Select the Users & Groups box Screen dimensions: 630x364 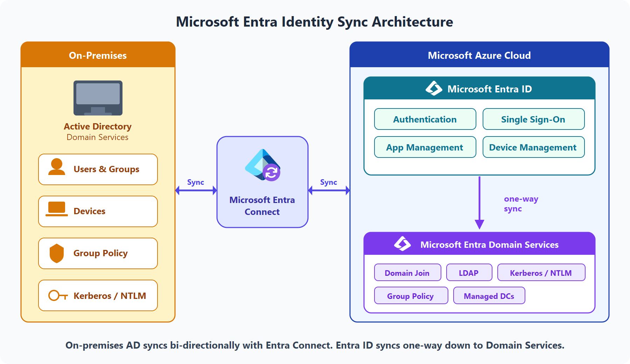tap(98, 169)
